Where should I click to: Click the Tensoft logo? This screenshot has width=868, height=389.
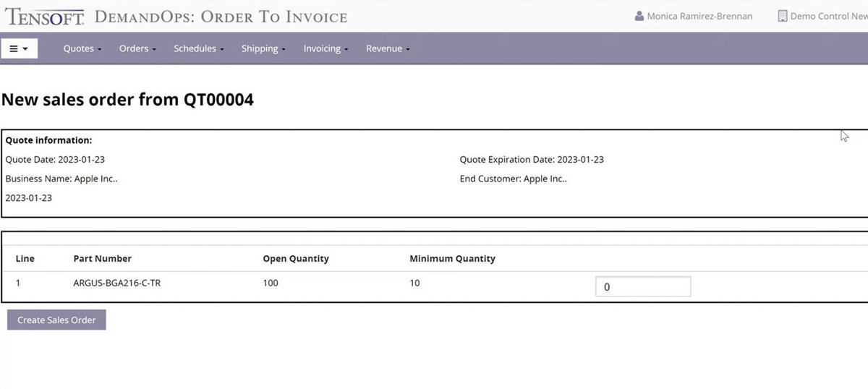[x=44, y=16]
